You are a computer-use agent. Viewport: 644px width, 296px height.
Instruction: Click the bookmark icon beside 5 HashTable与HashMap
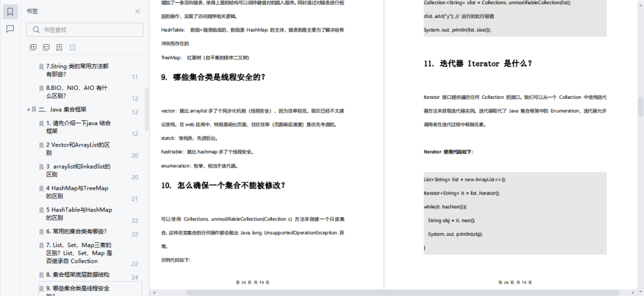coord(42,210)
